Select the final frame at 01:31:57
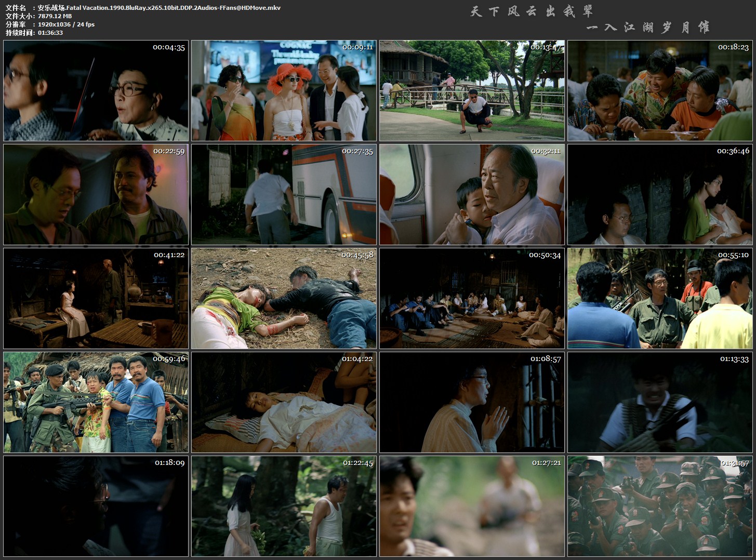Screen dimensions: 756x560 tap(660, 506)
